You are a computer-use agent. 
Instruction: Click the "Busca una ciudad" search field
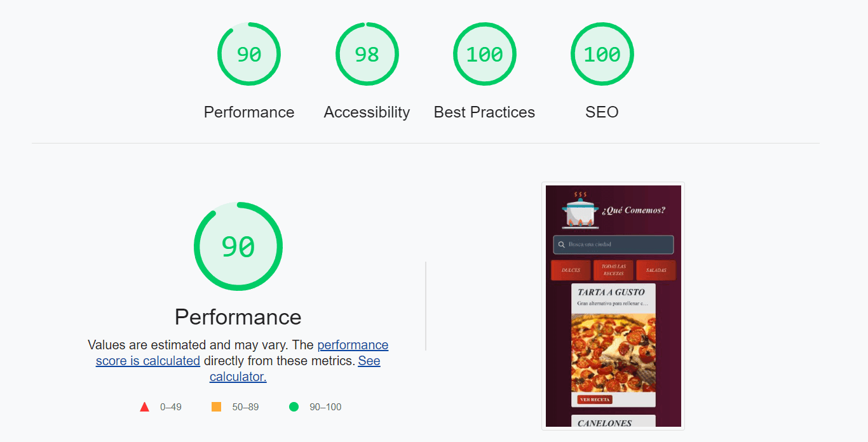(616, 244)
